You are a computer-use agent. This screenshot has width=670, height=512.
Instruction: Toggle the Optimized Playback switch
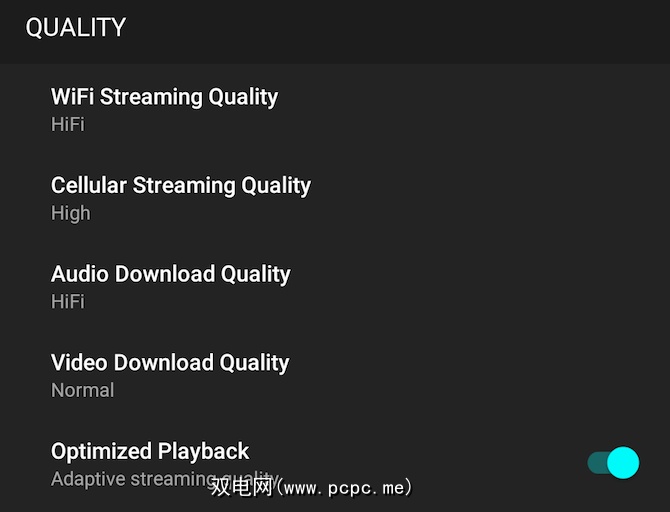coord(613,462)
